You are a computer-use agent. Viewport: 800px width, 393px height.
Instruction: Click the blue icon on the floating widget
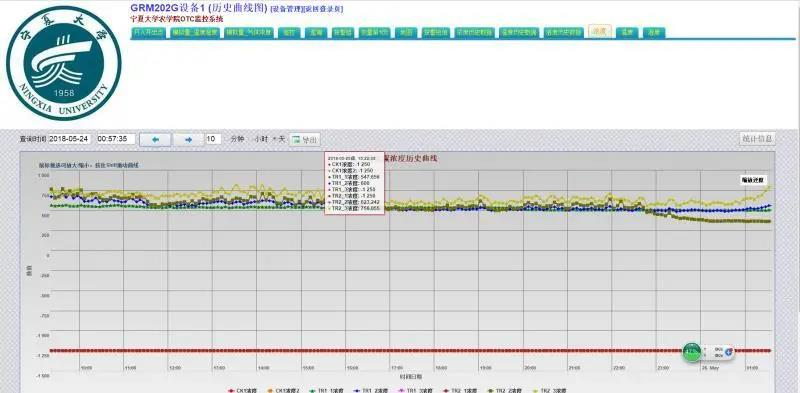click(729, 352)
